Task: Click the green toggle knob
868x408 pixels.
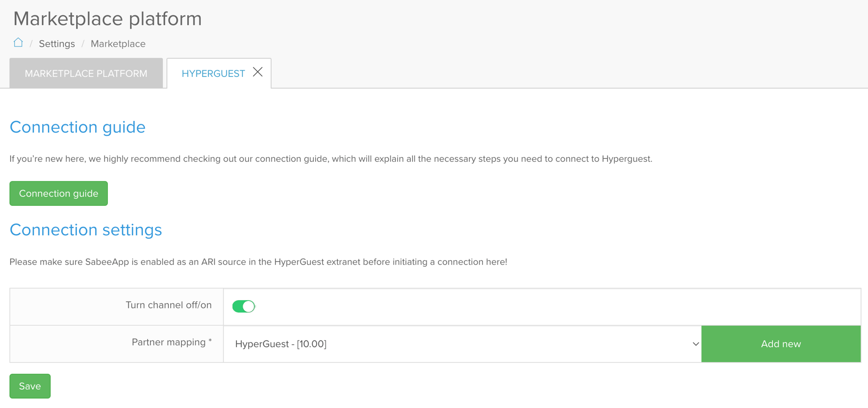Action: (248, 306)
